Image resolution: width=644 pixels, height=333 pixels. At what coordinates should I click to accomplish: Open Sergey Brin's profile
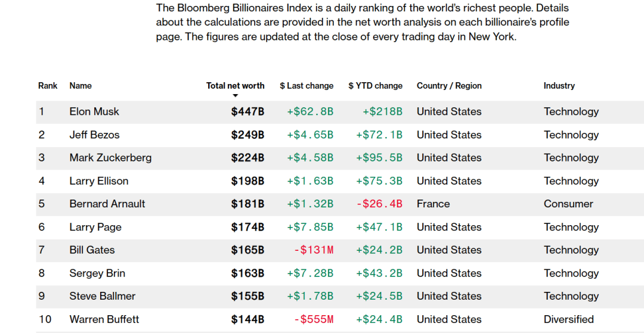pos(97,273)
